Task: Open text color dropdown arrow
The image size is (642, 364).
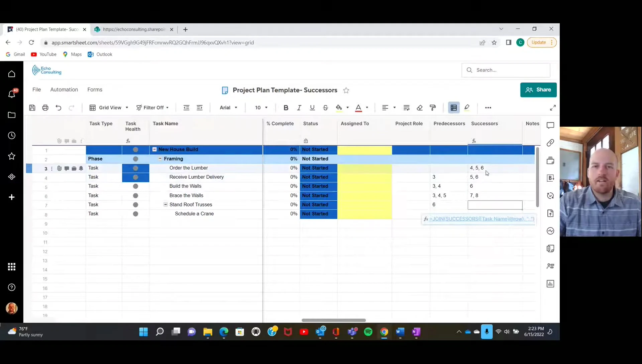Action: [x=367, y=108]
